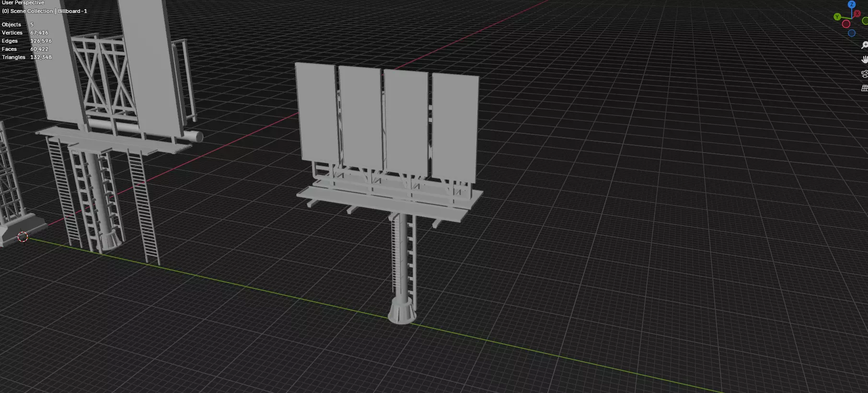Screen dimensions: 868x393
Task: Click the negative X axis red circle
Action: (x=846, y=24)
